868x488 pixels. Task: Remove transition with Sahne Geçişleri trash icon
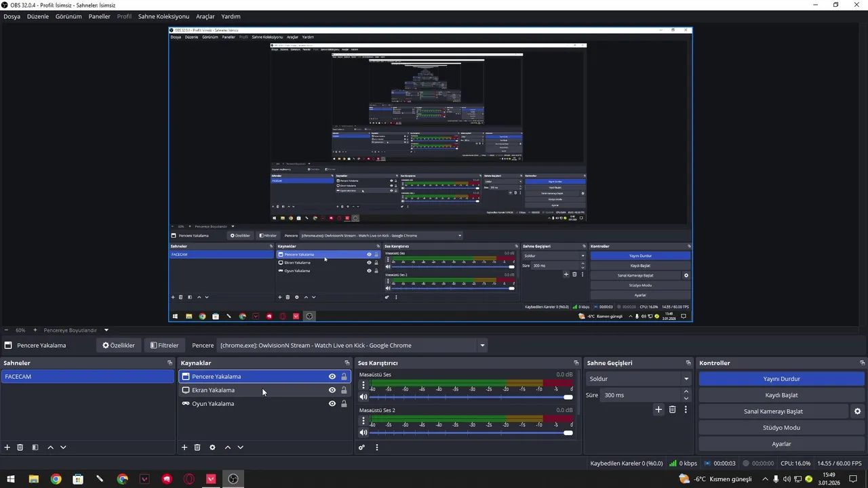(x=673, y=409)
